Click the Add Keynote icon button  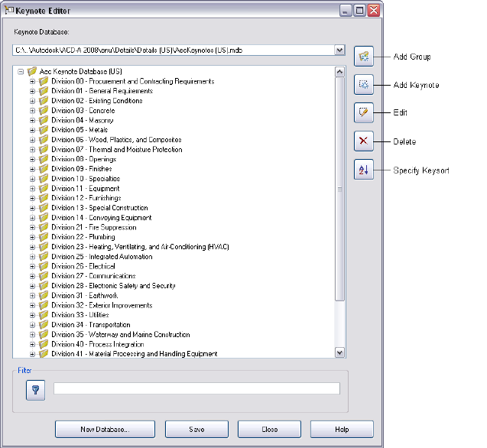[x=363, y=85]
